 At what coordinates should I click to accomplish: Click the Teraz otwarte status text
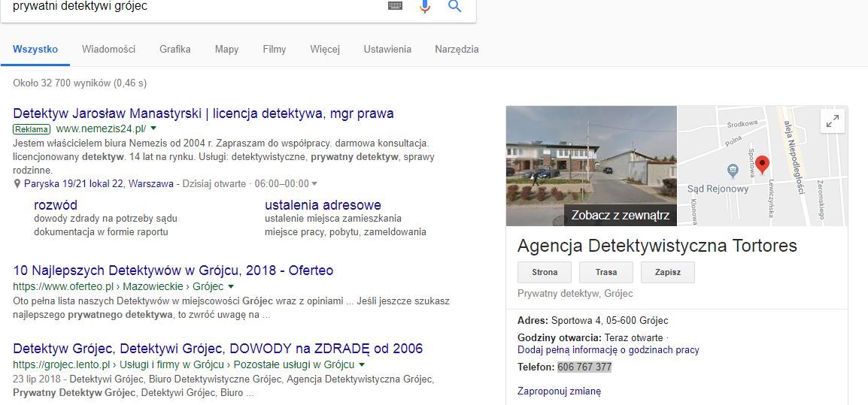634,338
